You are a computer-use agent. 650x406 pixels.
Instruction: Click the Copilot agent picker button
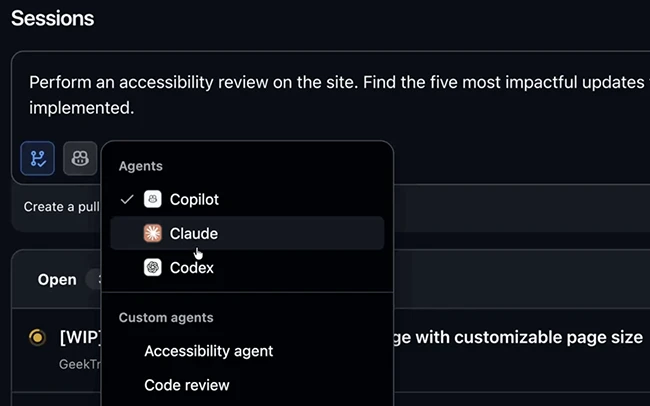80,158
